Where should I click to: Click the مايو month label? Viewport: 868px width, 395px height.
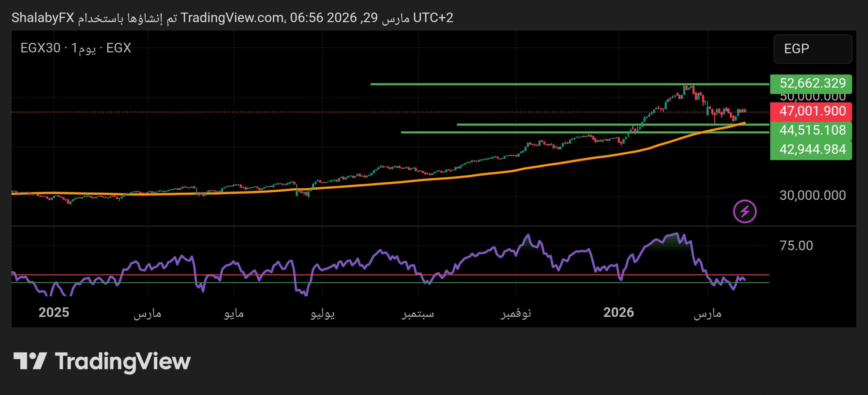coord(234,313)
